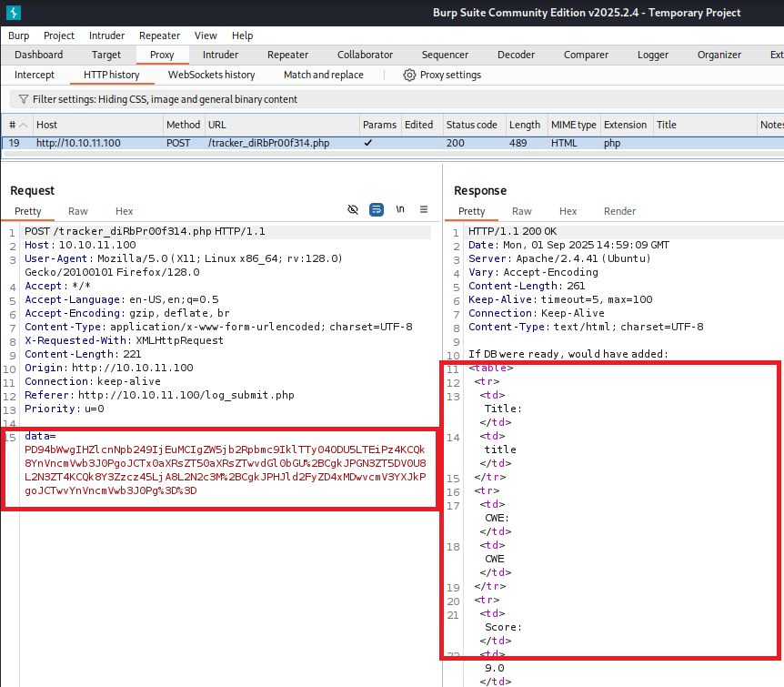784x687 pixels.
Task: Sort history by the # column arrow
Action: point(23,125)
